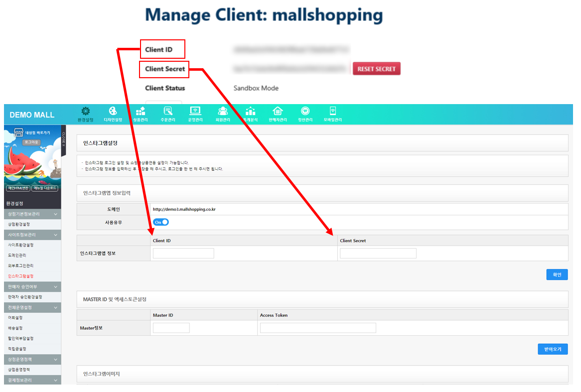Open 도메인관리 from the sidebar
Screen dimensions: 581x392
point(17,256)
